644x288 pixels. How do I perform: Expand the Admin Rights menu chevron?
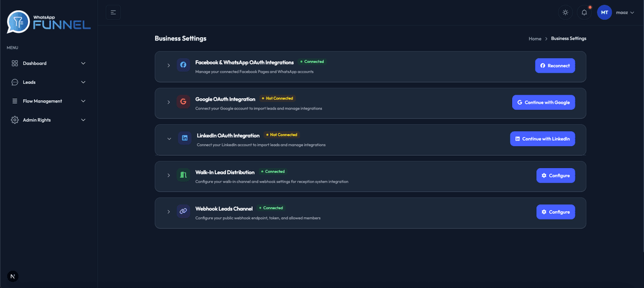coord(83,120)
